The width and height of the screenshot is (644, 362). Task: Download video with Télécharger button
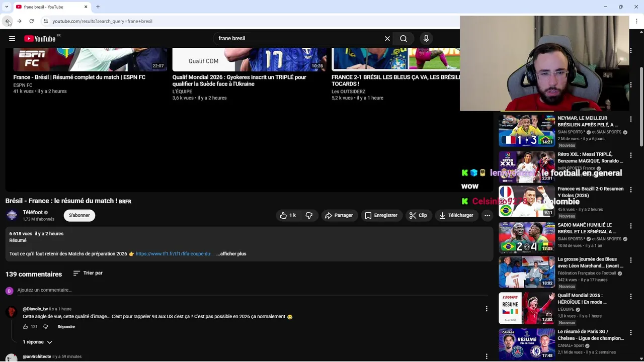[x=456, y=215]
